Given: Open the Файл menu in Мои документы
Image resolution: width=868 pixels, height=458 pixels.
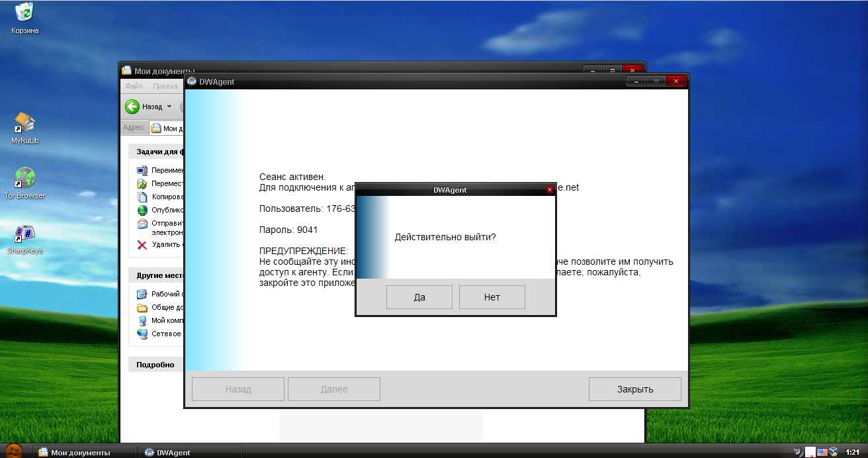Looking at the screenshot, I should (134, 86).
